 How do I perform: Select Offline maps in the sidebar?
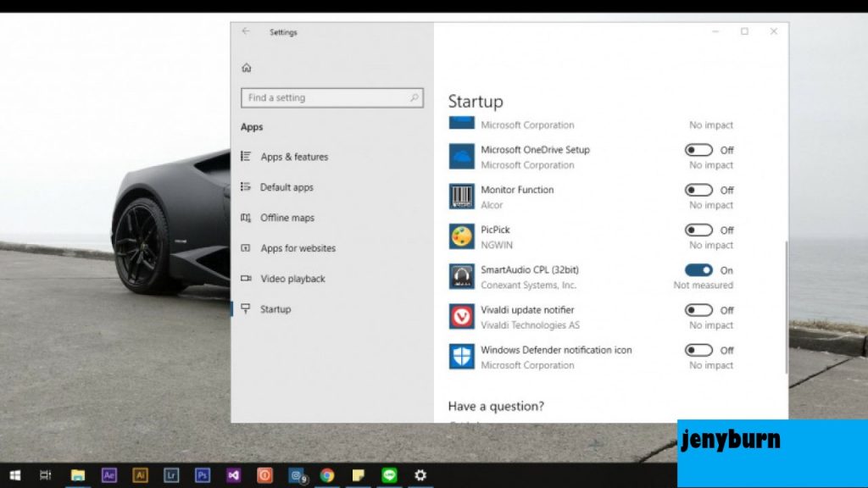point(287,218)
